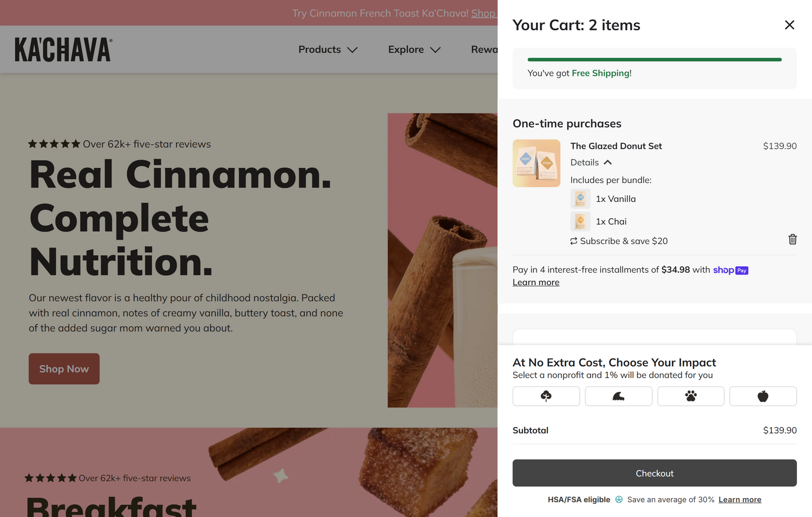Close the cart panel with X icon
The width and height of the screenshot is (812, 517).
[789, 25]
